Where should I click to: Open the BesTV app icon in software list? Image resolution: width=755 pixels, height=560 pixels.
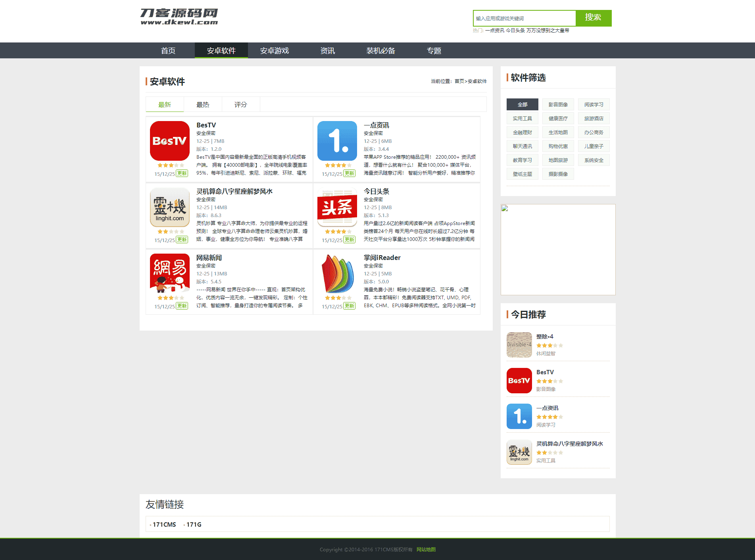tap(170, 141)
